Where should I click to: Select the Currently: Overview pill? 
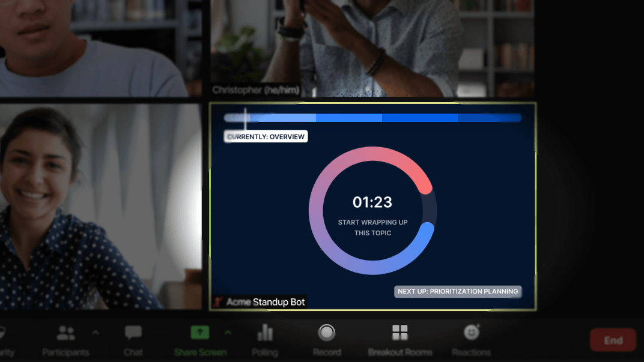(266, 136)
